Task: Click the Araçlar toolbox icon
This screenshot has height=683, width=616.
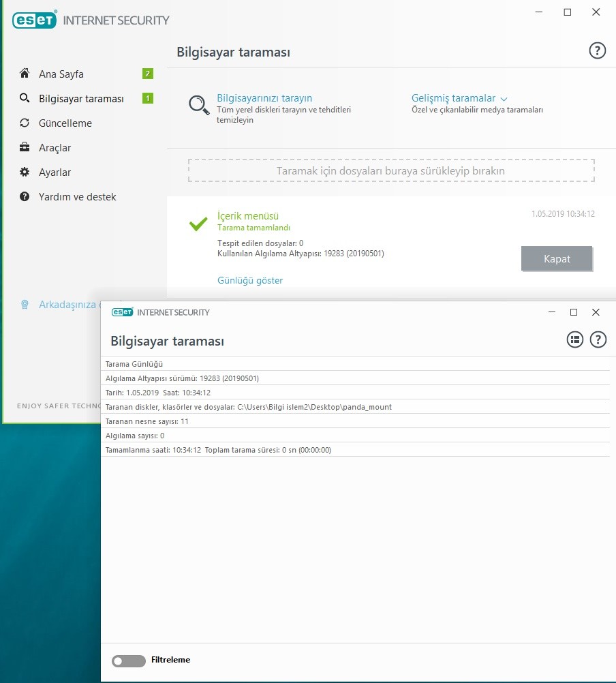Action: (x=25, y=147)
